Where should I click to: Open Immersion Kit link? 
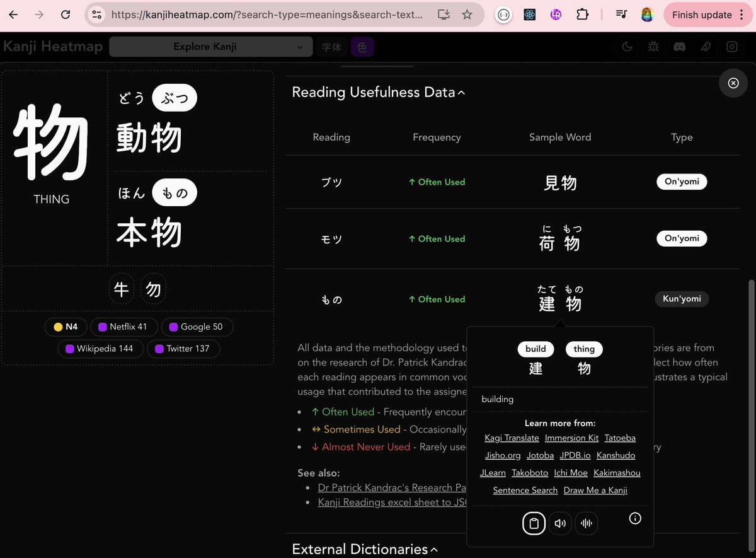(571, 438)
